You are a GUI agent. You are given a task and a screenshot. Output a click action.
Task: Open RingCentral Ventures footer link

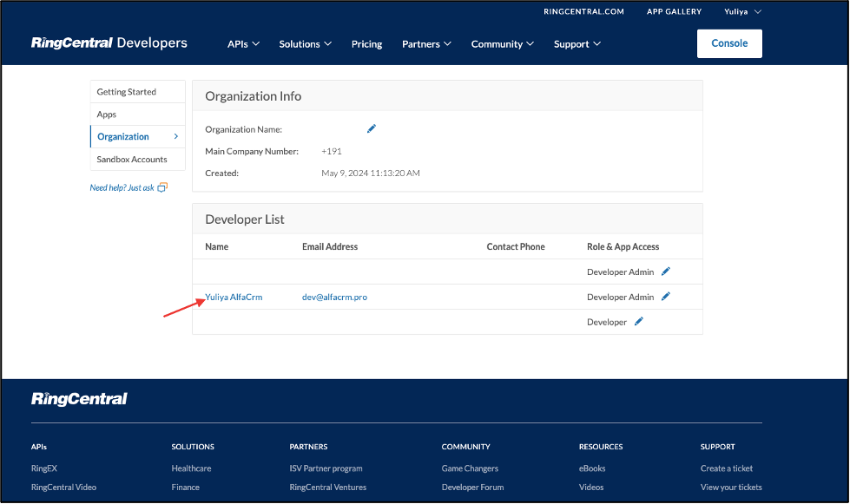click(328, 488)
